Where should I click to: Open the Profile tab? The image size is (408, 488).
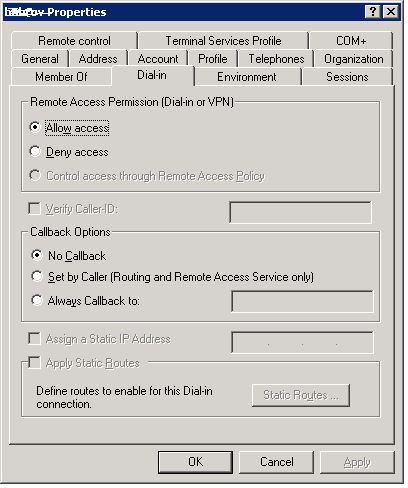click(213, 59)
